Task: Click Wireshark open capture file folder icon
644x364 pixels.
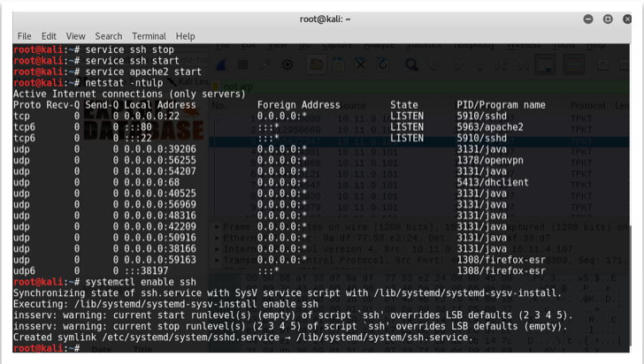Action: click(317, 64)
